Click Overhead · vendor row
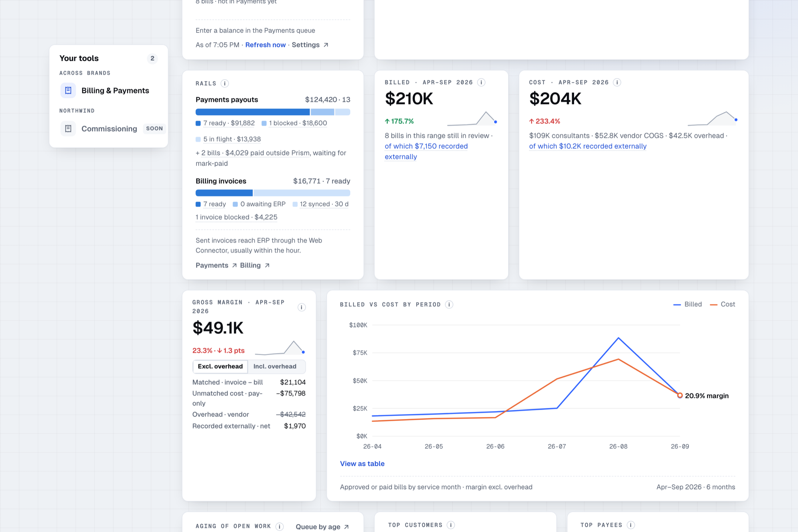 coord(249,415)
